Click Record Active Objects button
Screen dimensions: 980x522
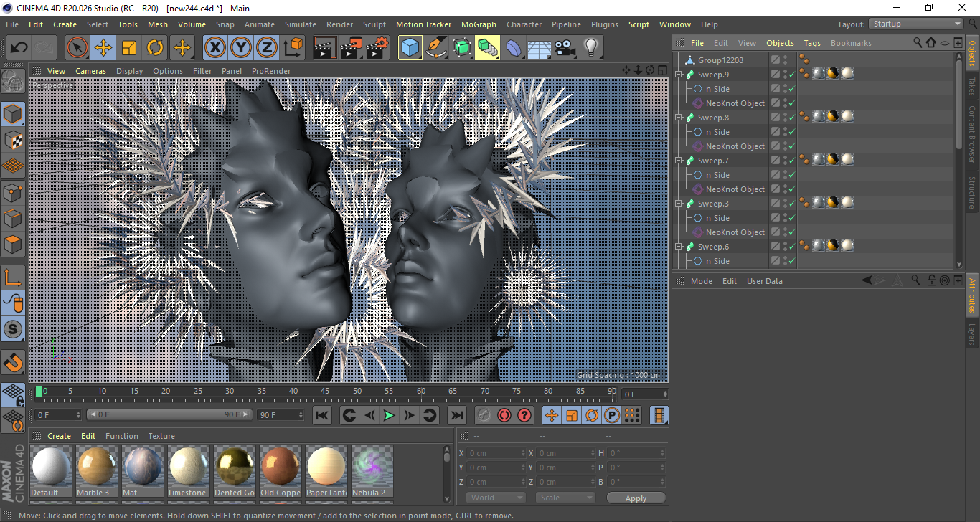click(484, 415)
